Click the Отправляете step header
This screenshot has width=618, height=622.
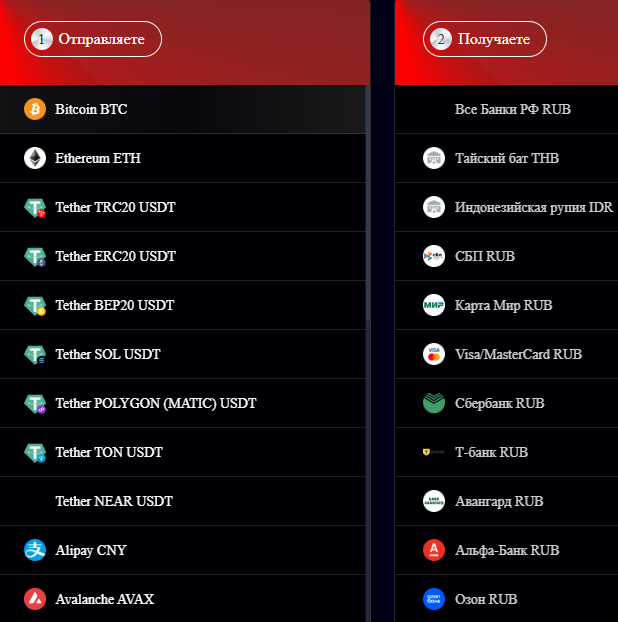pyautogui.click(x=93, y=39)
